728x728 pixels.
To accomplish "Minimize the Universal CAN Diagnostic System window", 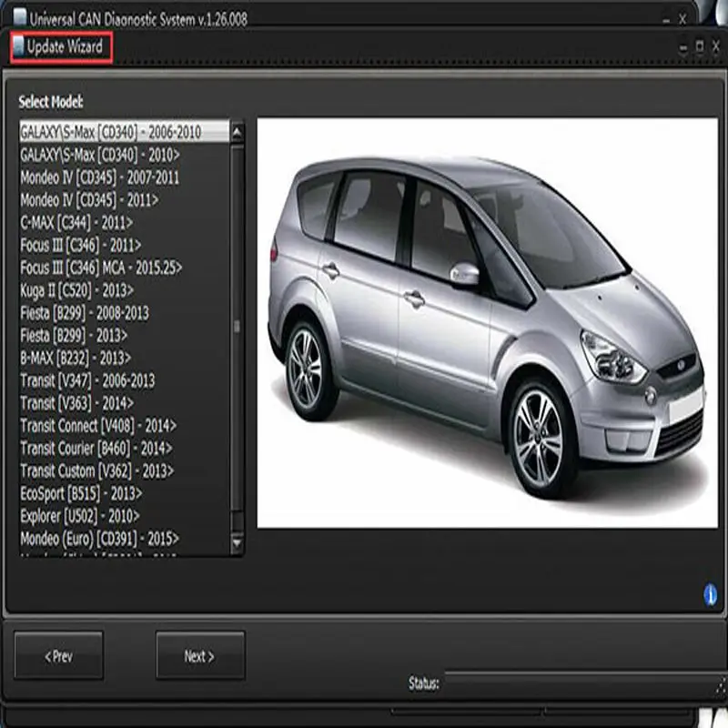I will click(666, 20).
